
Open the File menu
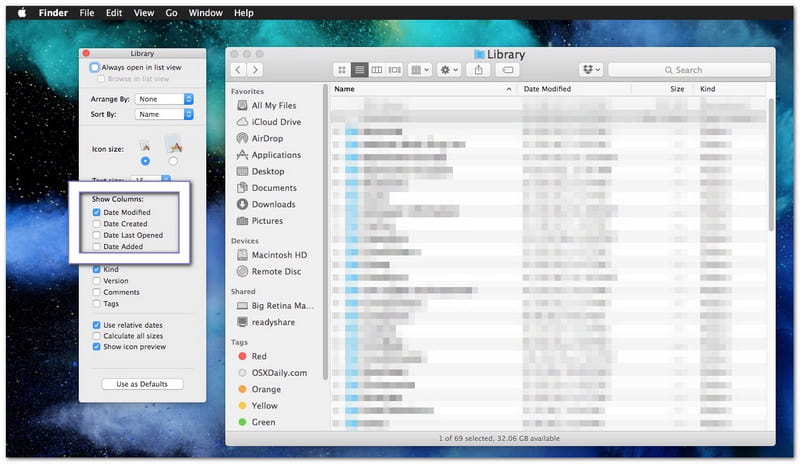(x=87, y=13)
